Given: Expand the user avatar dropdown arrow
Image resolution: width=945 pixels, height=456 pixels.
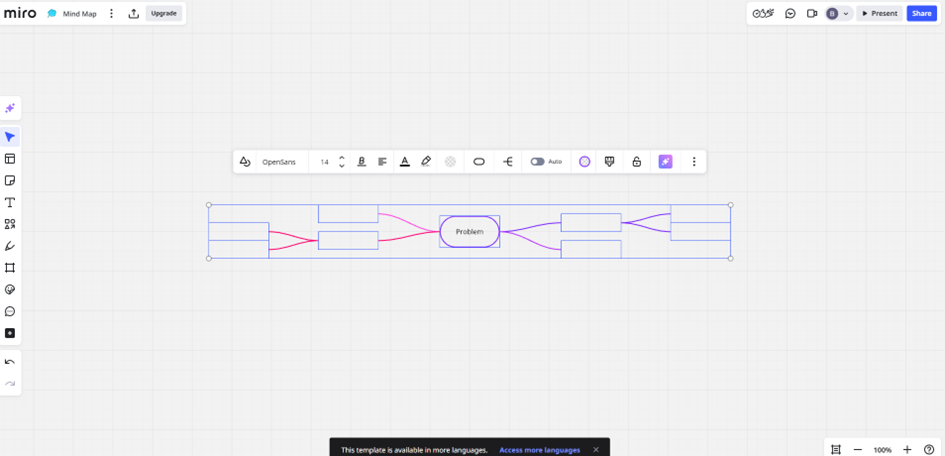Looking at the screenshot, I should point(846,14).
